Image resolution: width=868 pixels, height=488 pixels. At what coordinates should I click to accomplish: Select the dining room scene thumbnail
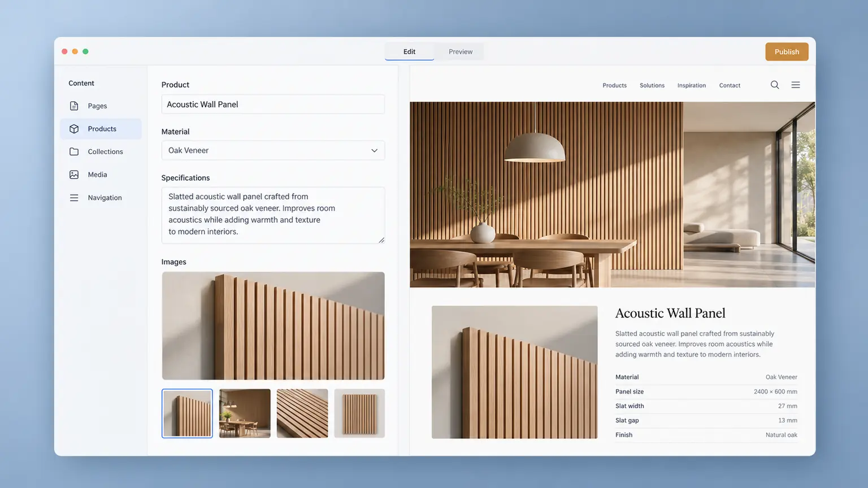[x=245, y=413]
